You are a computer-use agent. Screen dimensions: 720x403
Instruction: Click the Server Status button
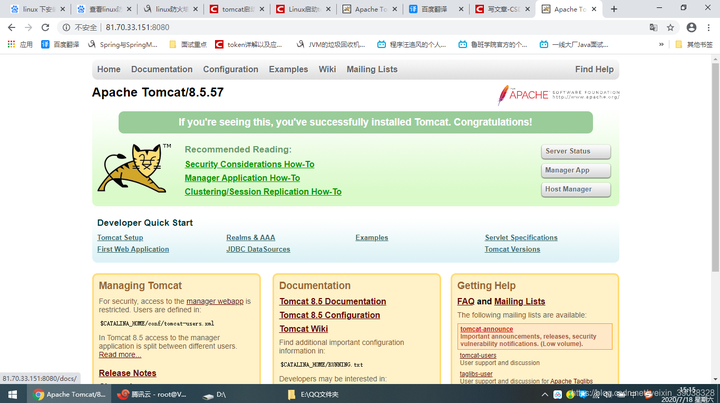[x=576, y=151]
